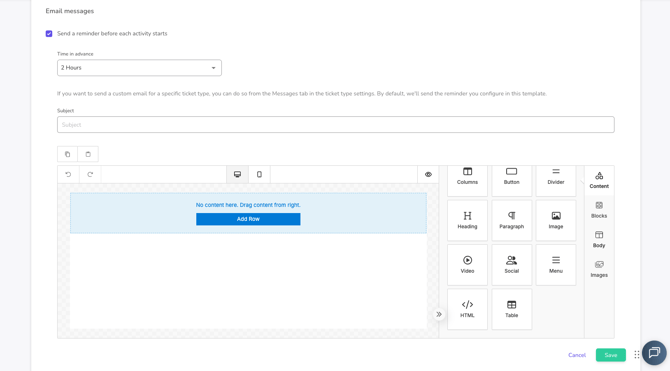Image resolution: width=670 pixels, height=371 pixels.
Task: Click the 'No content here' placeholder text
Action: (248, 205)
